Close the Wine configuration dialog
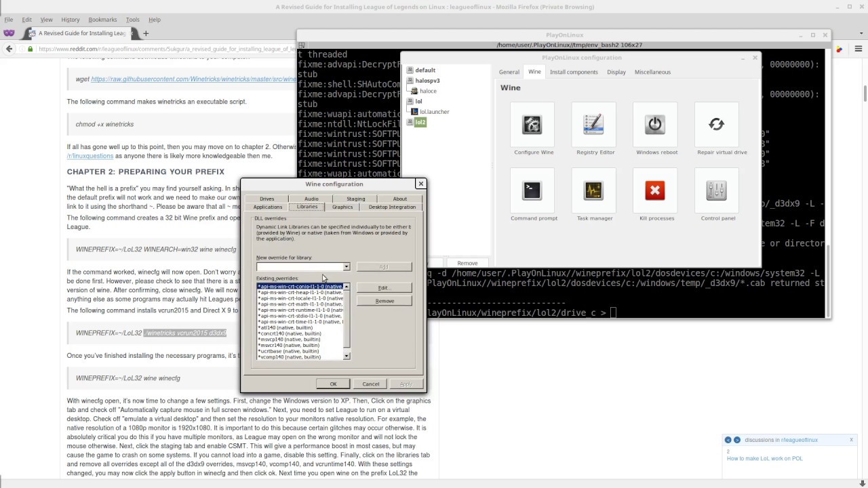This screenshot has height=488, width=868. tap(420, 184)
